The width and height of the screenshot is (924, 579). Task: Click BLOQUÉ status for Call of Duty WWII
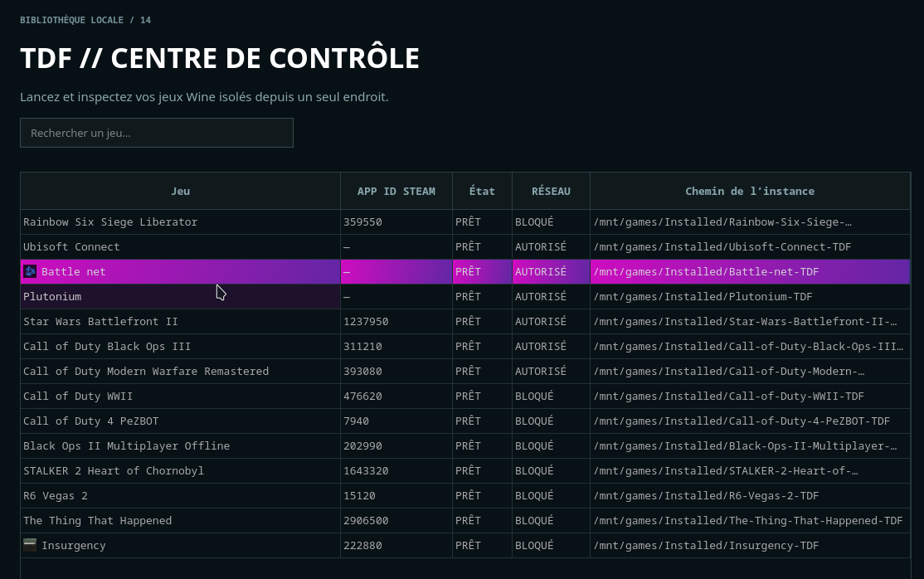click(x=534, y=396)
